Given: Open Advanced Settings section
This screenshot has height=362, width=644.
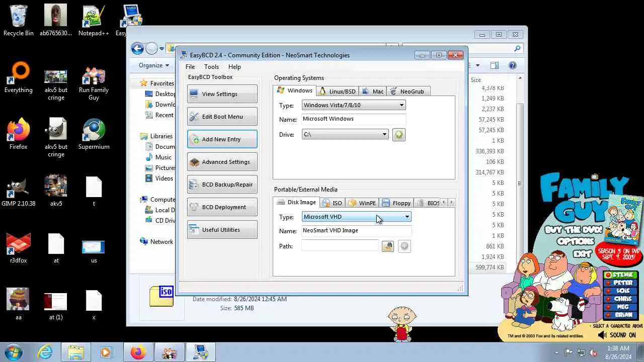Looking at the screenshot, I should [x=222, y=162].
